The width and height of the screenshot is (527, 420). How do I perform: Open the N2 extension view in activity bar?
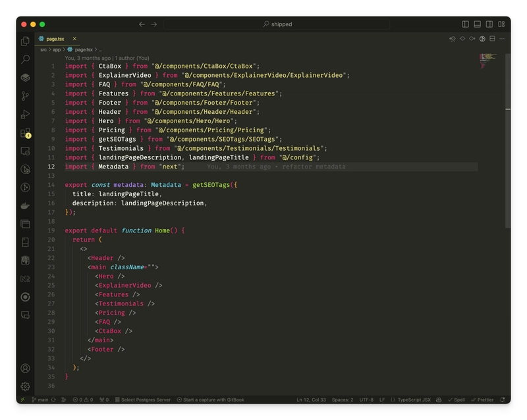tap(25, 279)
